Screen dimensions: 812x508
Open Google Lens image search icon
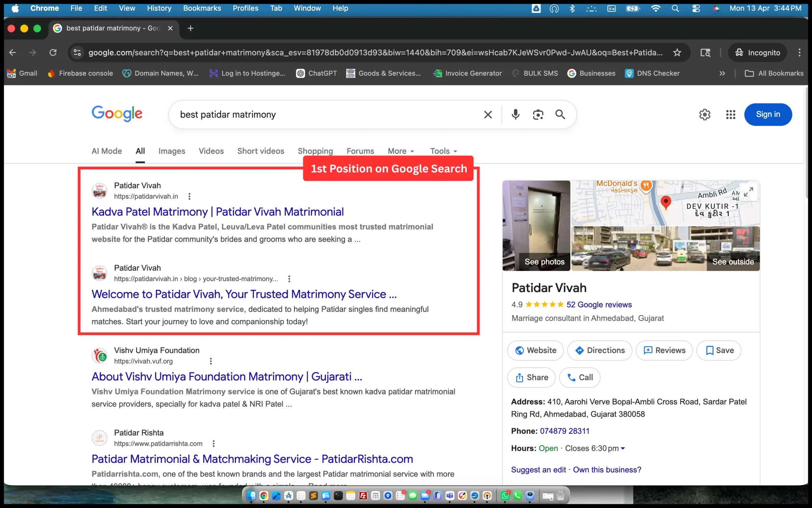538,115
